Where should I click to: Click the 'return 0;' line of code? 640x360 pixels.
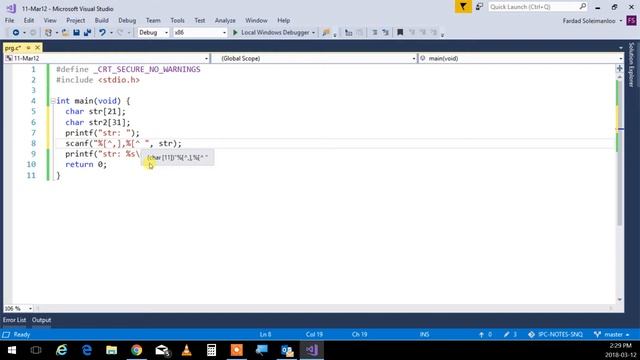pos(86,164)
